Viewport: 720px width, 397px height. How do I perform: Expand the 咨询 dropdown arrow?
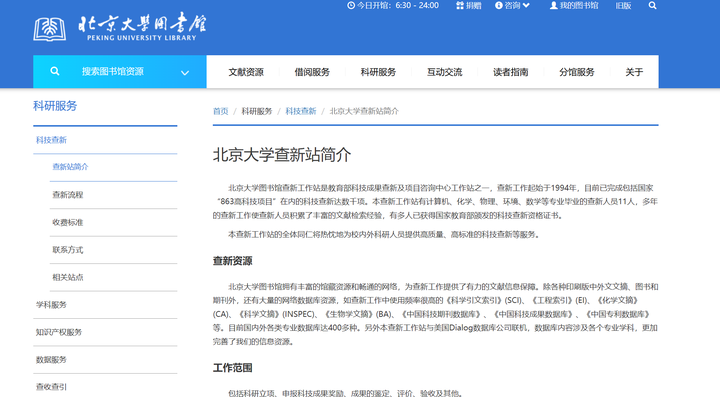(x=526, y=6)
